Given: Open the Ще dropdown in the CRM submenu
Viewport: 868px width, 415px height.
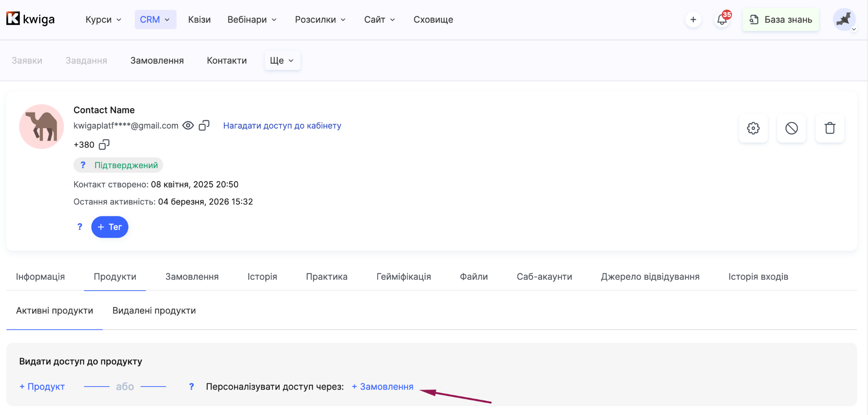Looking at the screenshot, I should 282,61.
